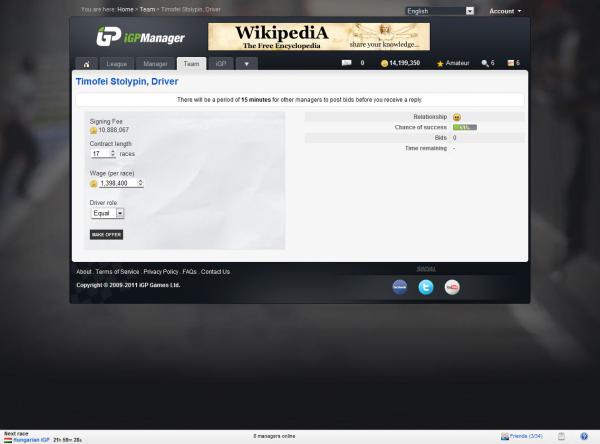Expand the extra arrow navigation tab
Viewport: 600px width, 444px height.
(x=247, y=63)
